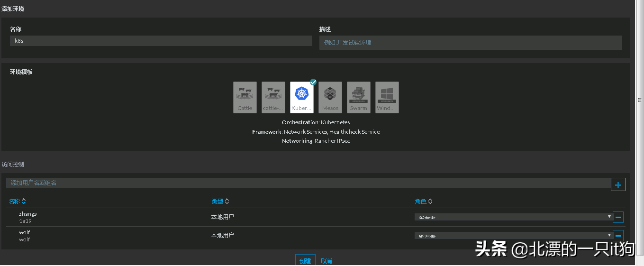This screenshot has width=644, height=266.
Task: Pick the Mesos environment template
Action: 330,97
